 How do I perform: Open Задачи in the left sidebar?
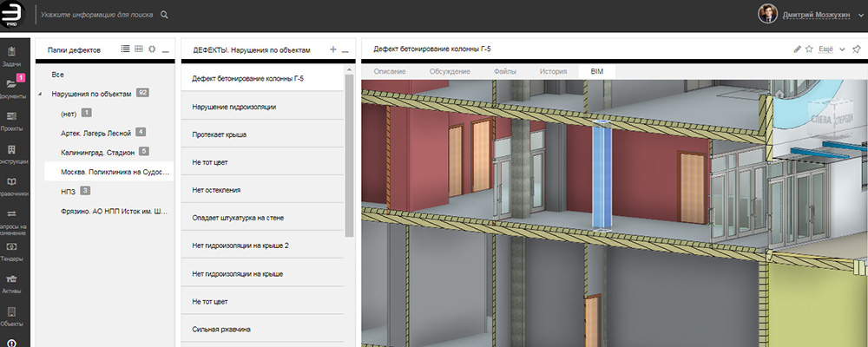click(12, 56)
